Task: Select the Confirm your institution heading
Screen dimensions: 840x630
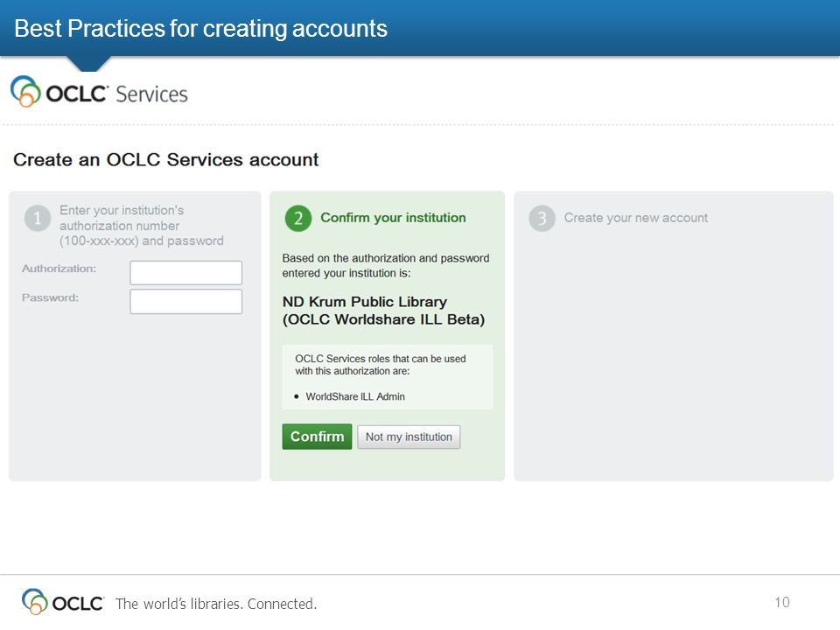Action: (x=393, y=218)
